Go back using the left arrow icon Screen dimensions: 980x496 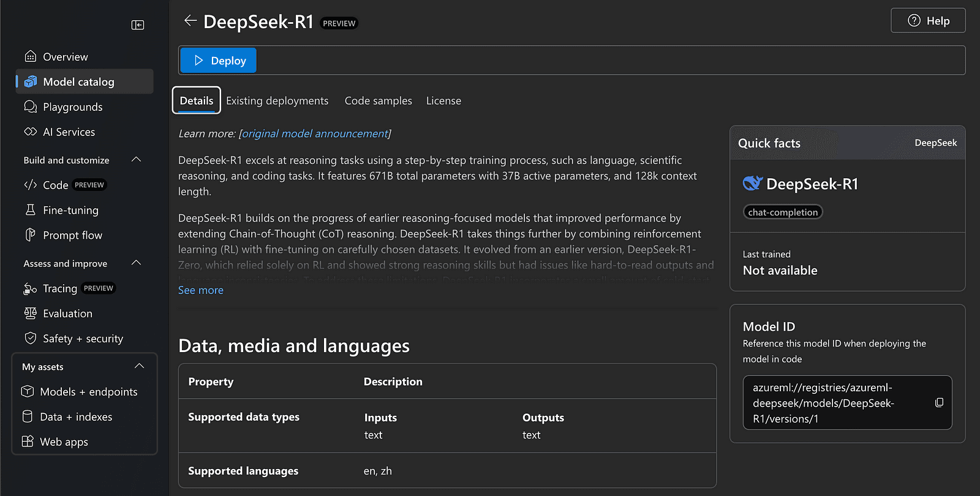click(190, 21)
